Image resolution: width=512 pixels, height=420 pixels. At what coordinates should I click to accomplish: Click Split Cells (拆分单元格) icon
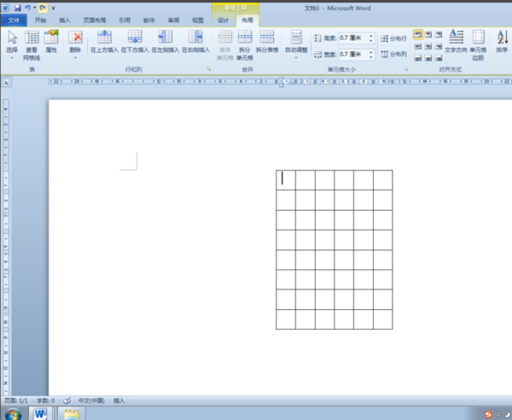245,41
